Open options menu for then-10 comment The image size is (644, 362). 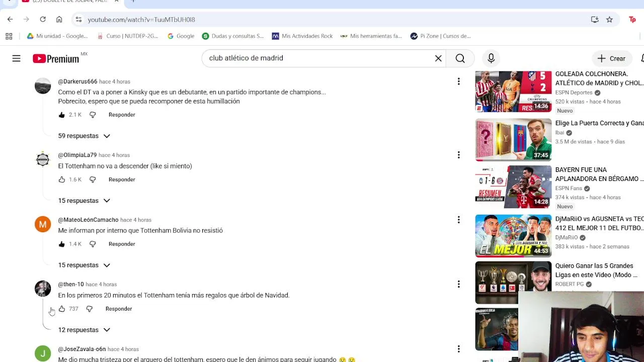point(458,285)
